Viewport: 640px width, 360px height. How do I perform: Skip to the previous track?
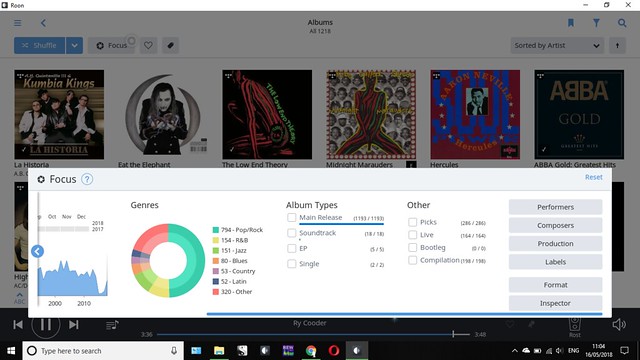pyautogui.click(x=18, y=325)
